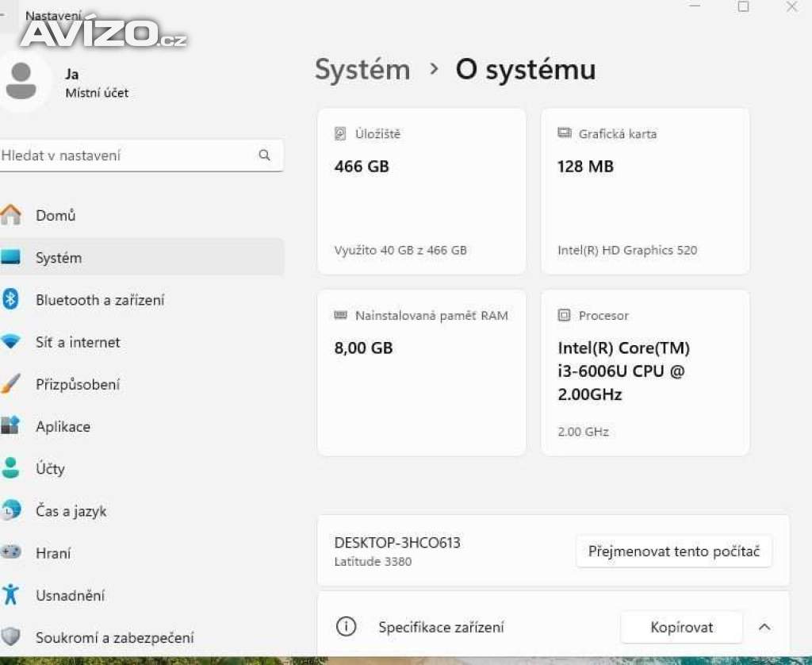Navigate to Systém breadcrumb
The width and height of the screenshot is (812, 665).
pos(362,70)
